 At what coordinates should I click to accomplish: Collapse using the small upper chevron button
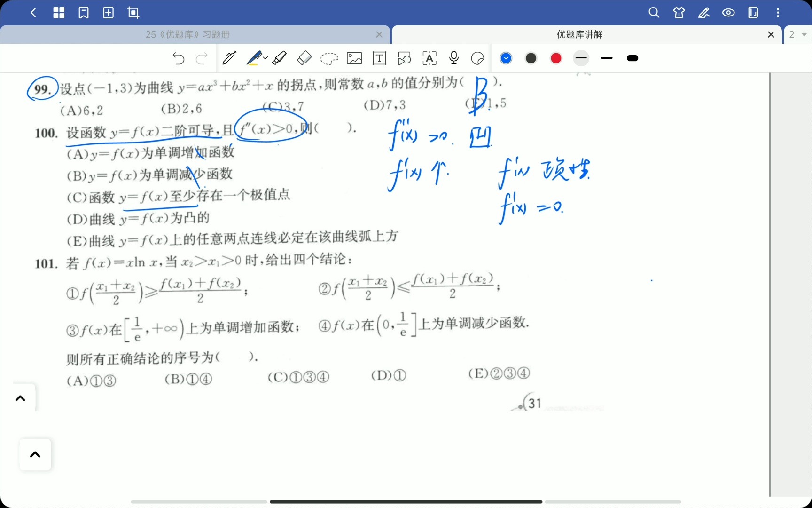pyautogui.click(x=20, y=398)
